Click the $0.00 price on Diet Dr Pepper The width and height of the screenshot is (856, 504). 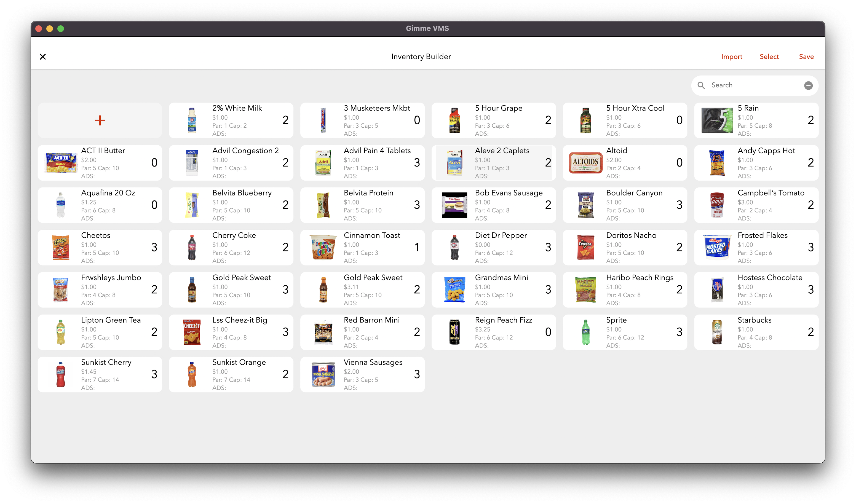point(482,245)
